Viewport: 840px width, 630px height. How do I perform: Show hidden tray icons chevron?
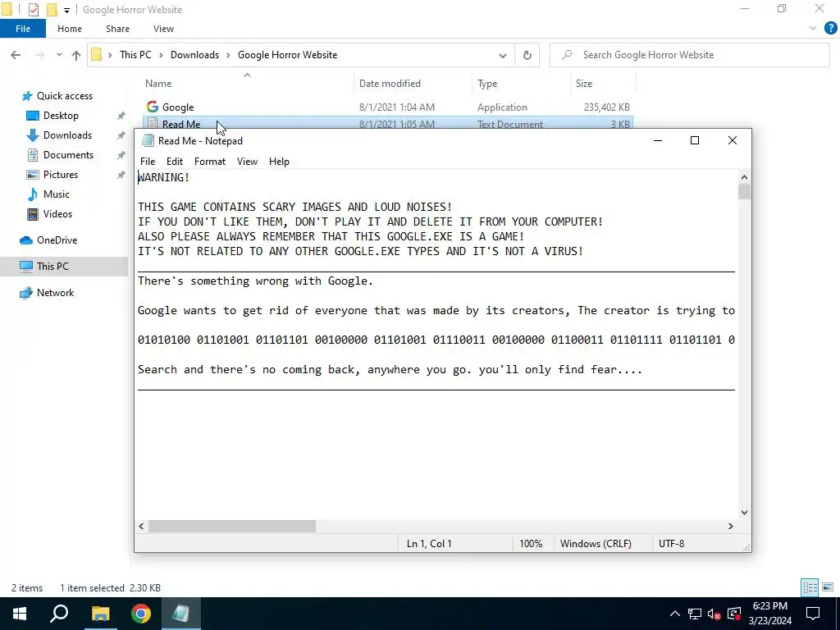coord(675,614)
